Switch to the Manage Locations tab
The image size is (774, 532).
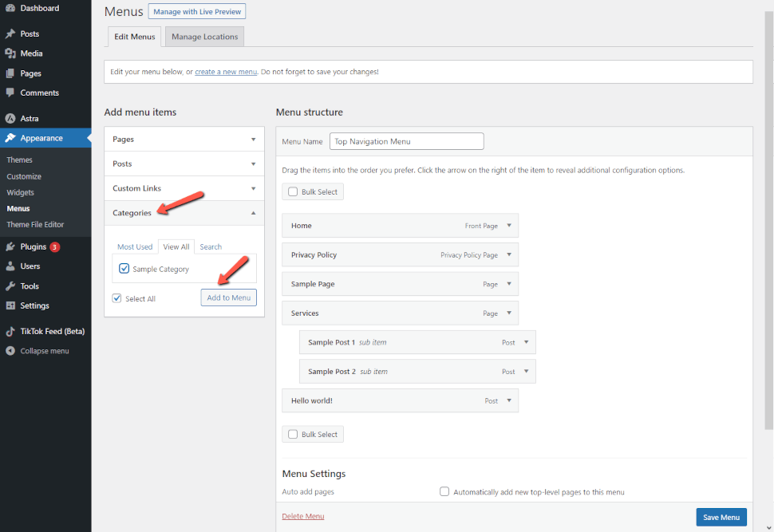point(204,37)
